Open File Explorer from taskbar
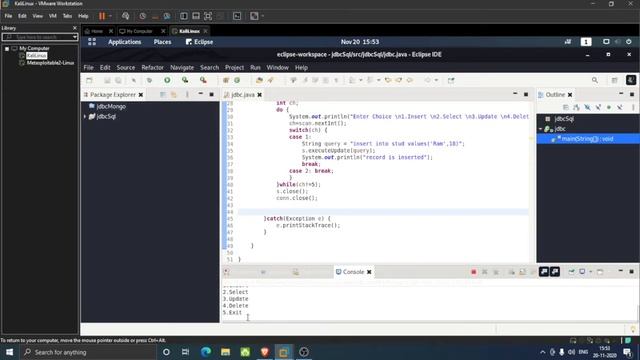The width and height of the screenshot is (640, 360). click(x=225, y=352)
